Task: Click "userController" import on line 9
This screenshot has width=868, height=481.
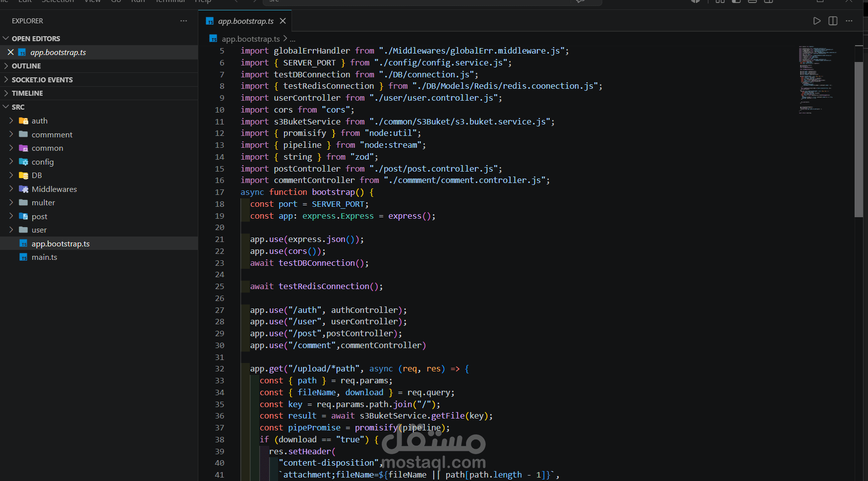Action: (x=307, y=98)
